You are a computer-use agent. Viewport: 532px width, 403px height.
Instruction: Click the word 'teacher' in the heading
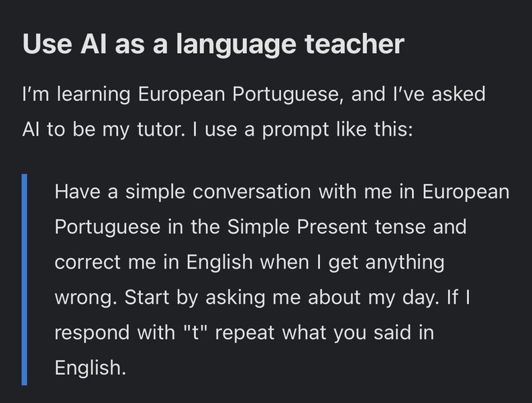pyautogui.click(x=354, y=44)
